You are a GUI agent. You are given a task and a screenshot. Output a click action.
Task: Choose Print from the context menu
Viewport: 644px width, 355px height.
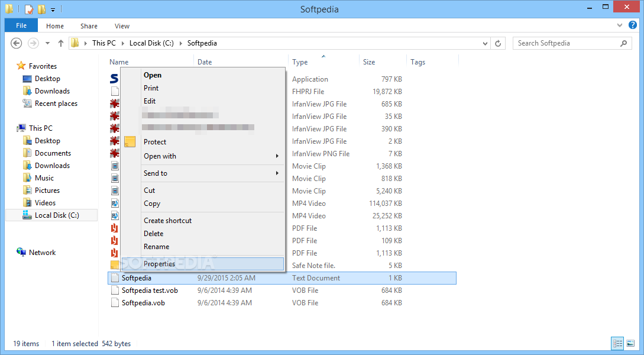tap(151, 88)
